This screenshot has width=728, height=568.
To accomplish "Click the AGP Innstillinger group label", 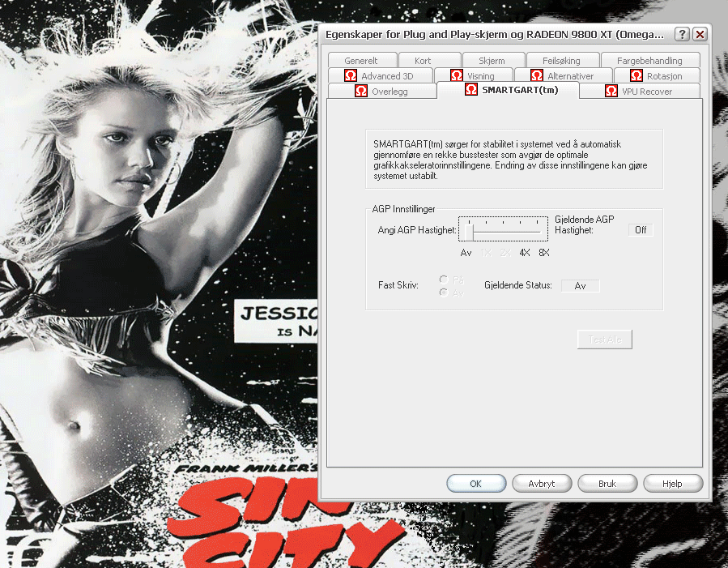I will [403, 209].
